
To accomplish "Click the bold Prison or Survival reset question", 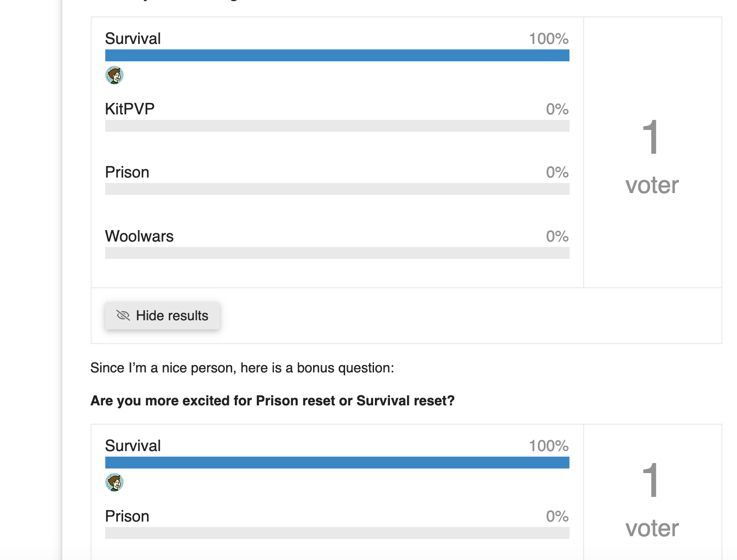I will coord(272,401).
